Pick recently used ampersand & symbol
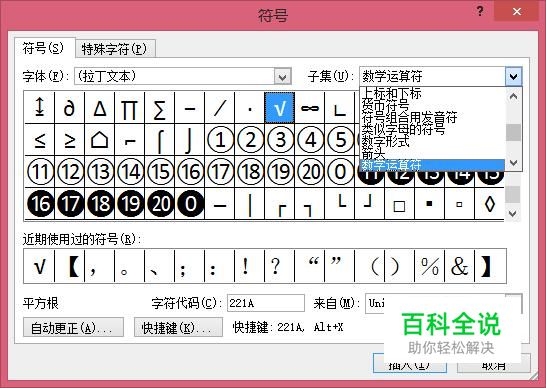 [460, 266]
